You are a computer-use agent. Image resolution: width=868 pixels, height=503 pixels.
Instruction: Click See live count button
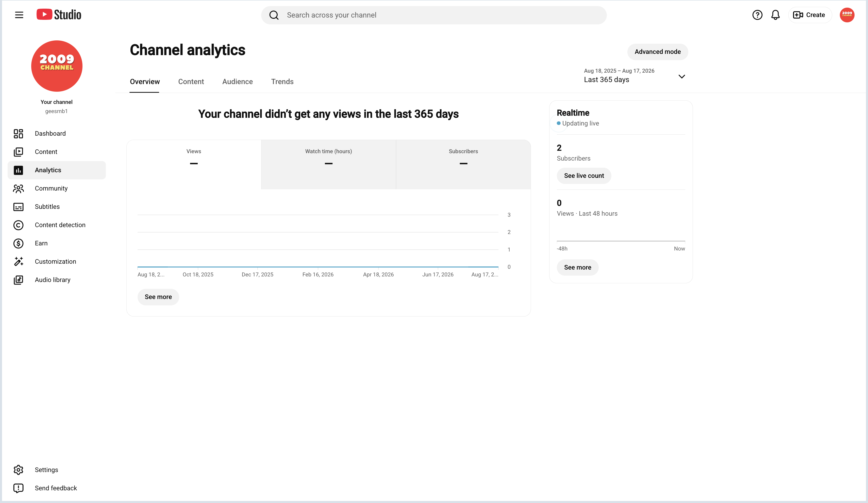pyautogui.click(x=584, y=176)
